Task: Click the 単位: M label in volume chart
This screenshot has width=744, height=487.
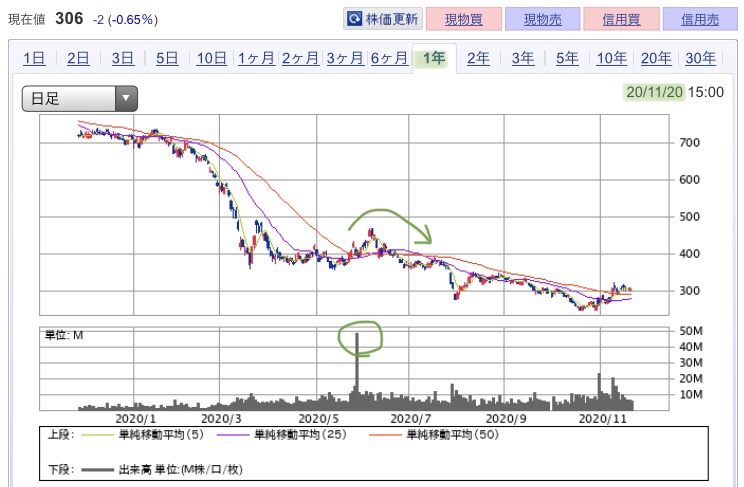Action: click(x=64, y=335)
